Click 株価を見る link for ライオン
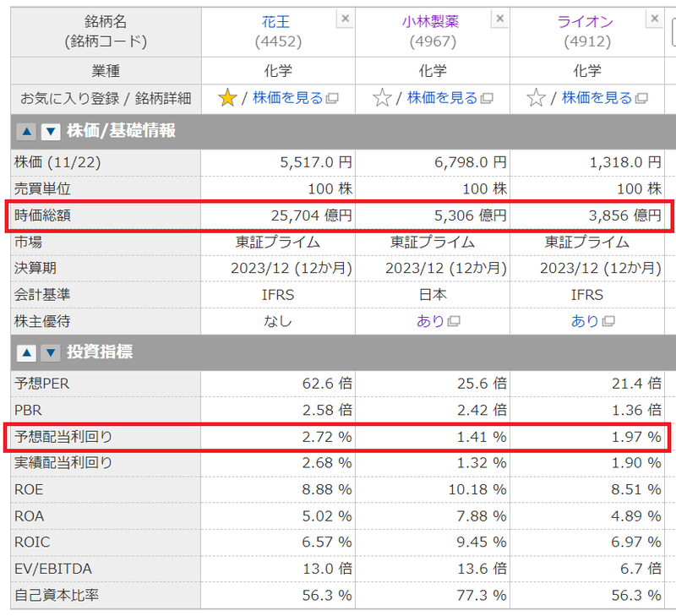The width and height of the screenshot is (676, 616). [x=597, y=98]
